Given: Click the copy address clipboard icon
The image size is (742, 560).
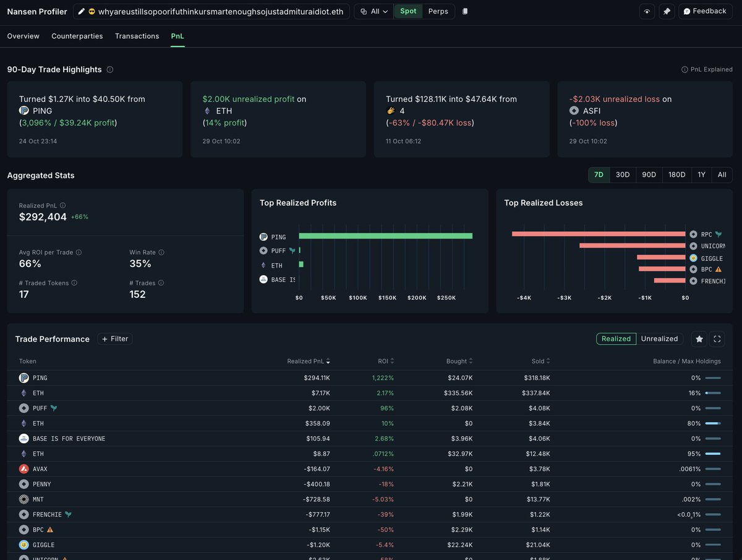Looking at the screenshot, I should [x=465, y=12].
